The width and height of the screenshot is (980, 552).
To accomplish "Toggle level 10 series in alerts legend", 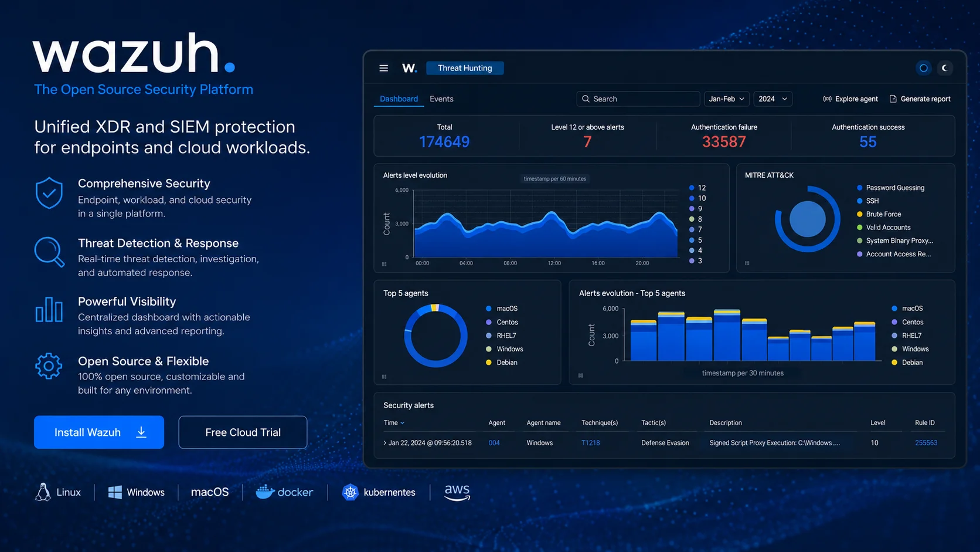I will tap(697, 198).
